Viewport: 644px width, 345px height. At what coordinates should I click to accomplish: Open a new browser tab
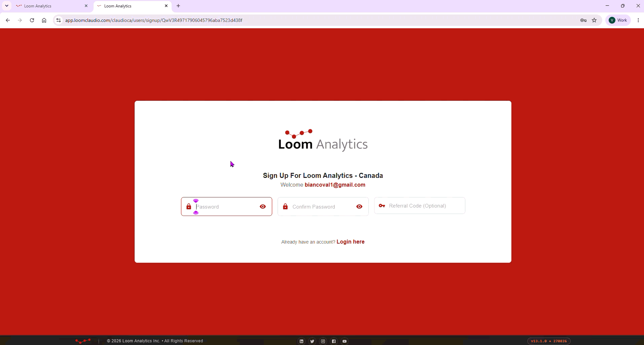click(x=178, y=6)
